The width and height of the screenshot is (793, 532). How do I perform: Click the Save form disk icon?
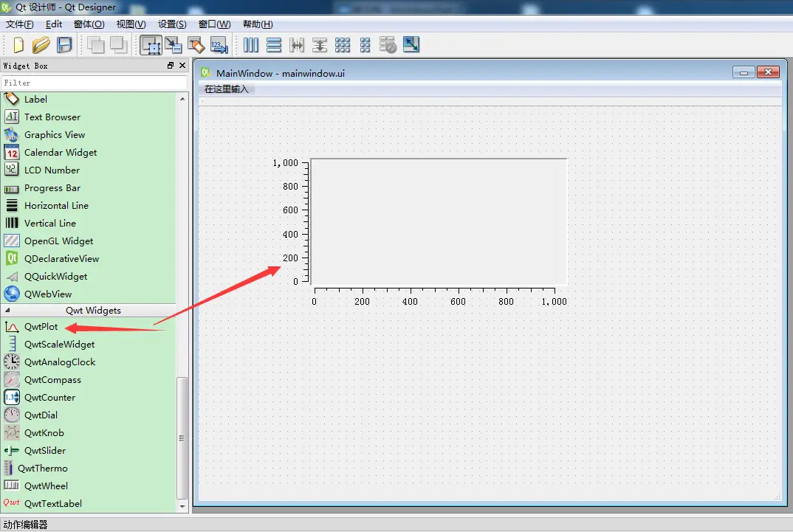click(x=64, y=45)
